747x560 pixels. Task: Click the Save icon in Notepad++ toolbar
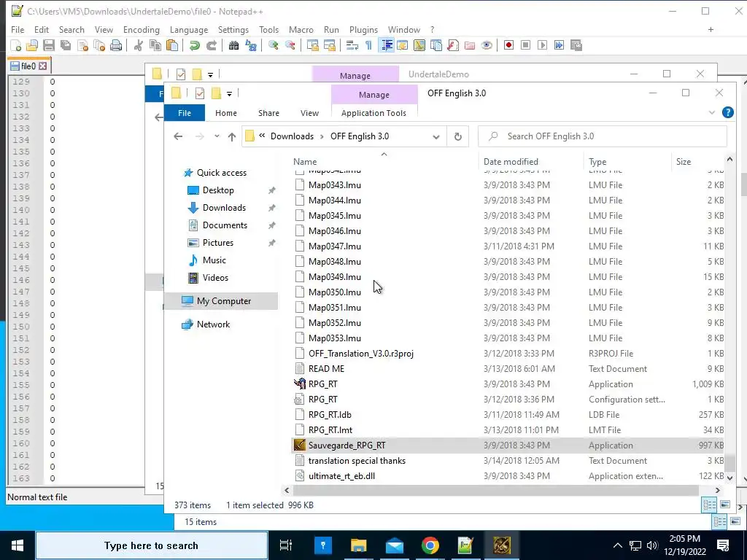tap(49, 45)
